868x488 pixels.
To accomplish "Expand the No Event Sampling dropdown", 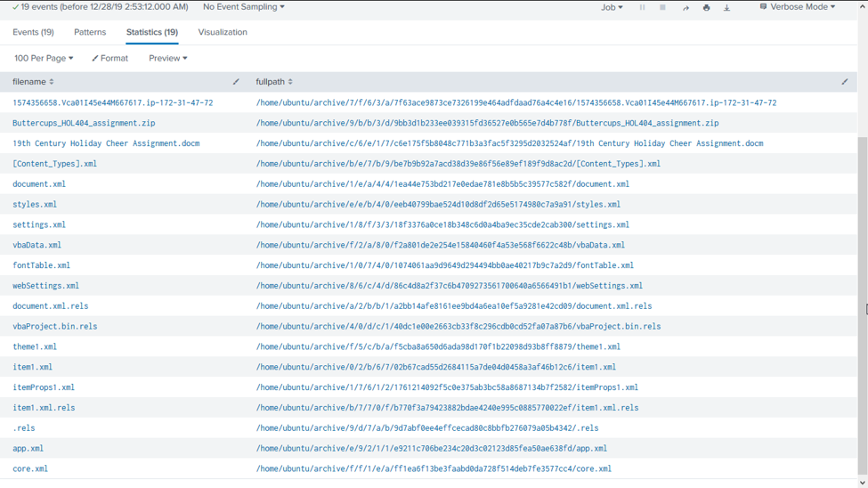I will pyautogui.click(x=243, y=7).
